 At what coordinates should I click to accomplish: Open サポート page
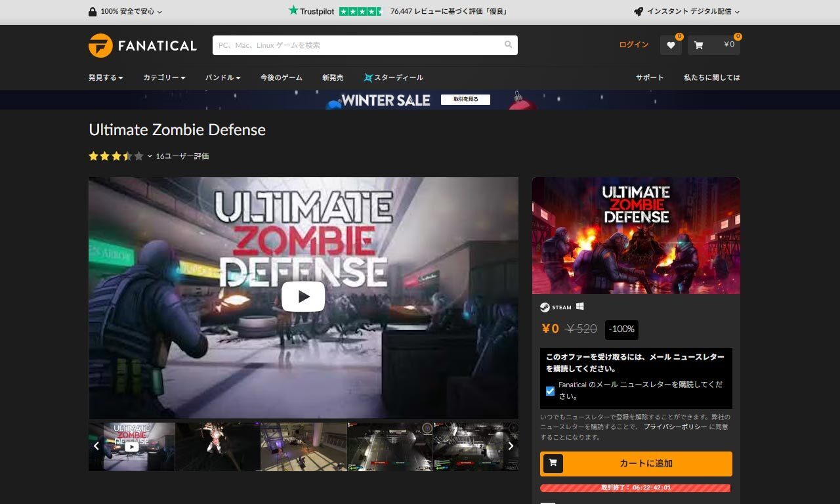[650, 77]
